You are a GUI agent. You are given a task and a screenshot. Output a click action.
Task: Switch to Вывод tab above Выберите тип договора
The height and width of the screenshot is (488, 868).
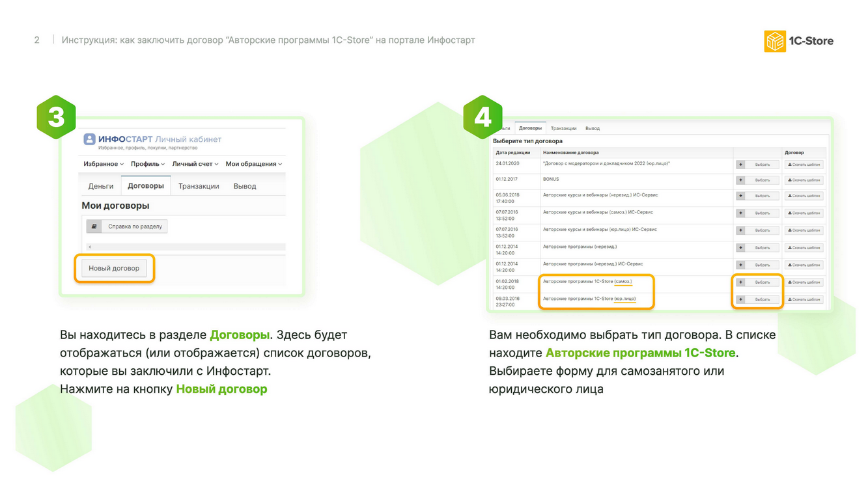pyautogui.click(x=593, y=128)
